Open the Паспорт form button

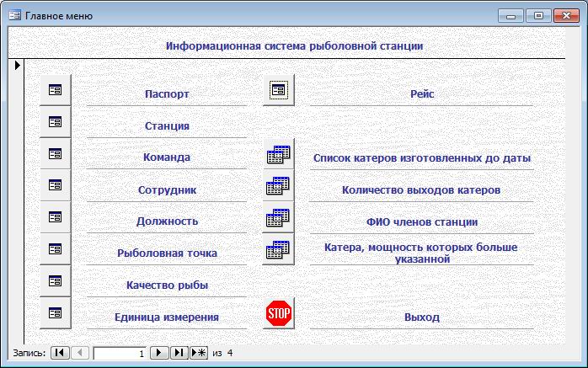(56, 89)
